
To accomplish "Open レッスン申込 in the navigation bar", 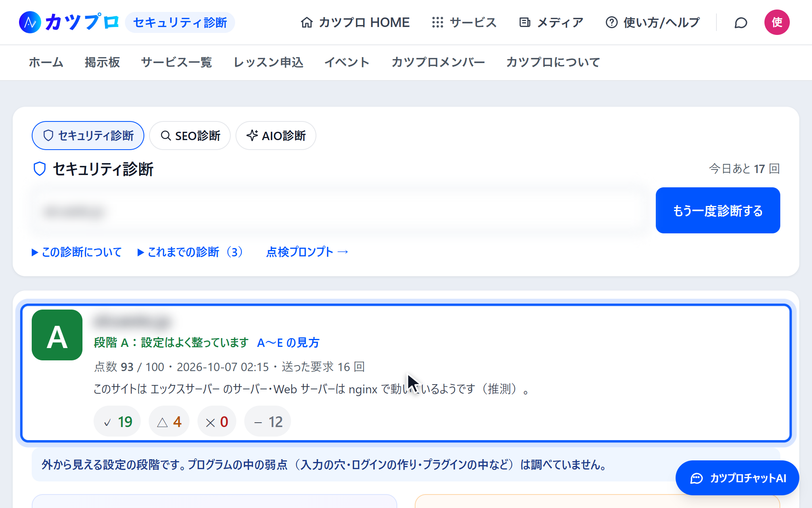I will click(x=268, y=62).
